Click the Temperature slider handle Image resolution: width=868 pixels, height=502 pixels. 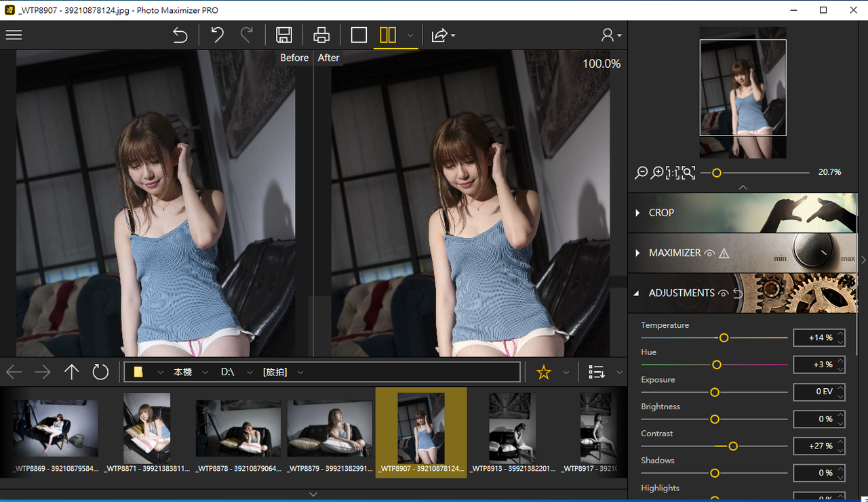(724, 337)
